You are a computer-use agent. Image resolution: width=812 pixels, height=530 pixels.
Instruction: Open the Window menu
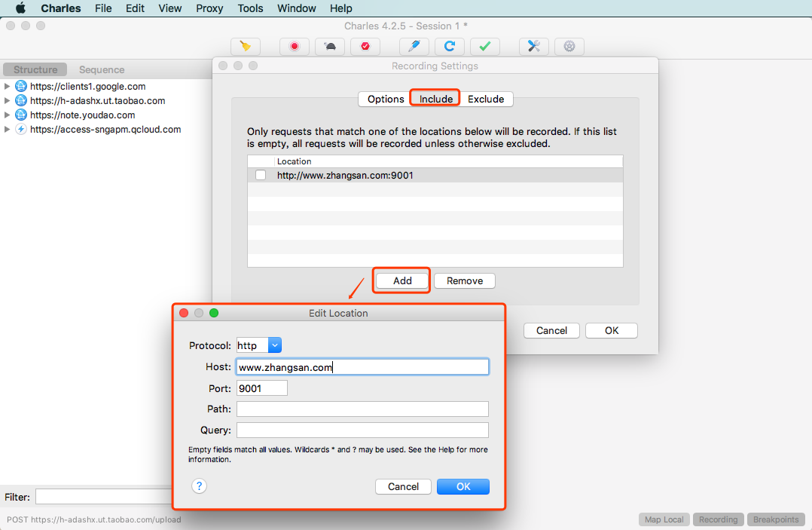coord(296,8)
